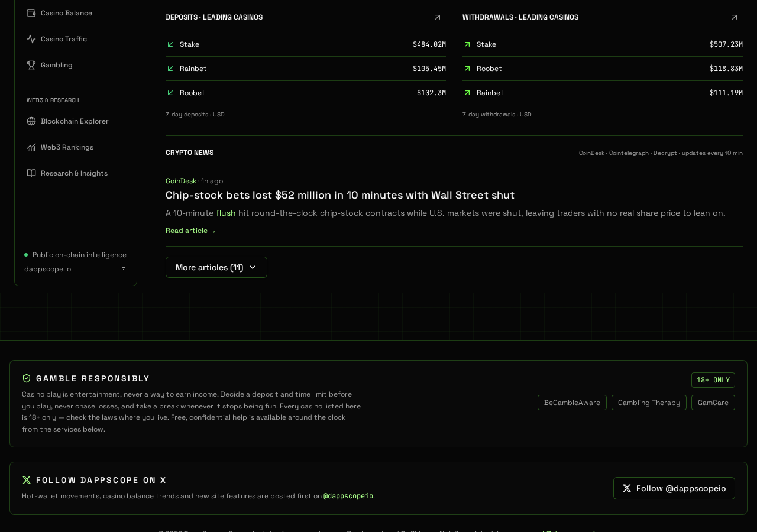Click the Roobet deposit arrow icon
Viewport: 757px width, 532px height.
(170, 93)
